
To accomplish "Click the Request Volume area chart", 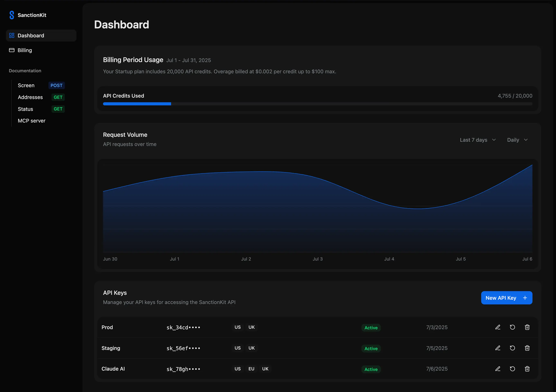I will 317,208.
